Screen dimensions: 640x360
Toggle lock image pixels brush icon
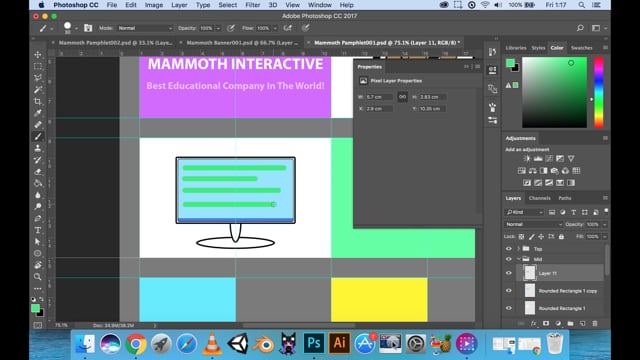point(531,237)
